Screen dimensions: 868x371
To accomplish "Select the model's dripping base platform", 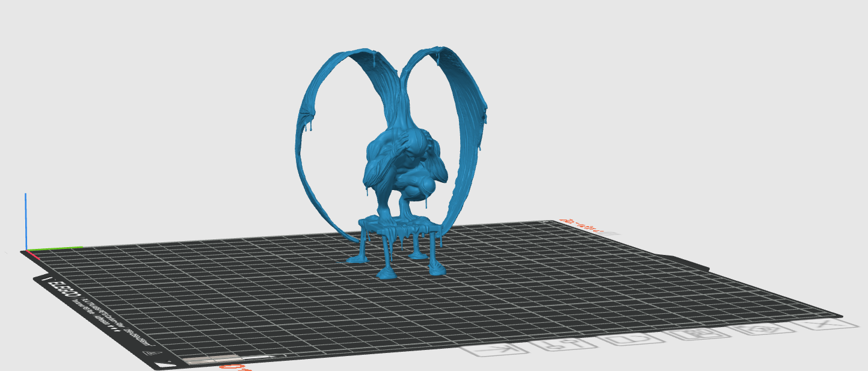I will (x=400, y=227).
